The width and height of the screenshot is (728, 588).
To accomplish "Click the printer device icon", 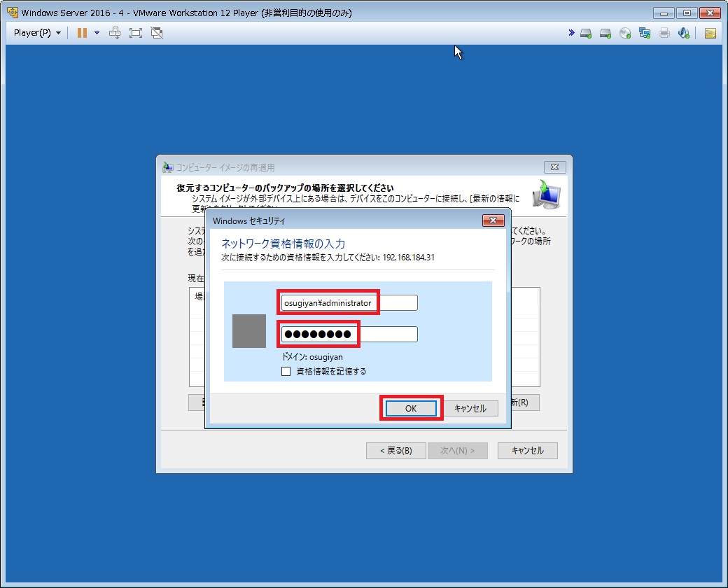I will tap(664, 33).
